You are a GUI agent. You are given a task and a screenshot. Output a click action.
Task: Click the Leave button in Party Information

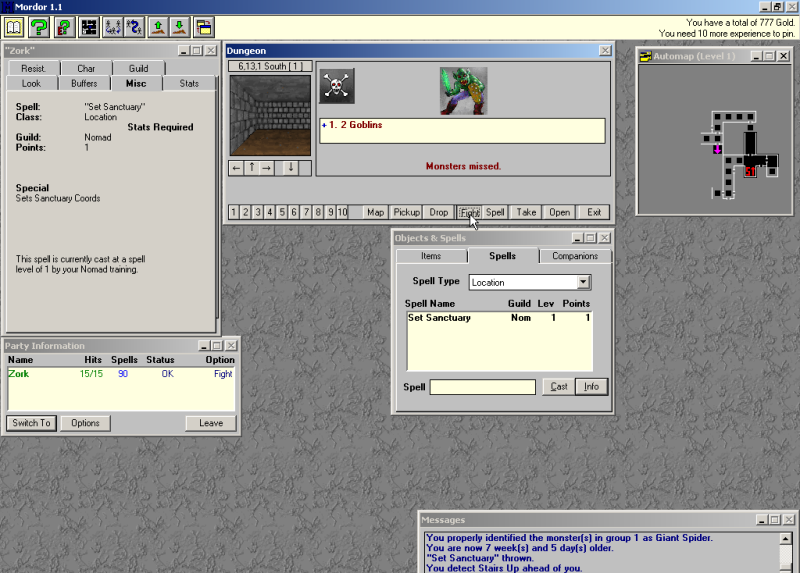211,423
